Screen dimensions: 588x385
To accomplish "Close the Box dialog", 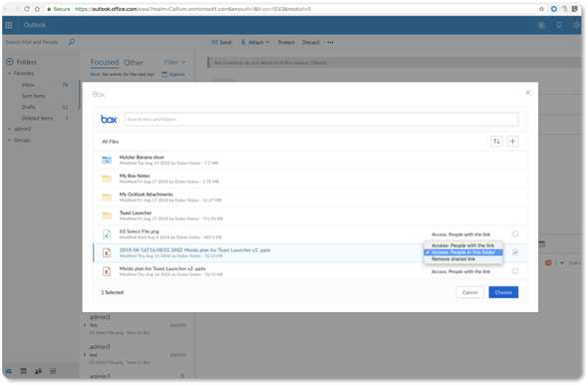I will tap(527, 93).
